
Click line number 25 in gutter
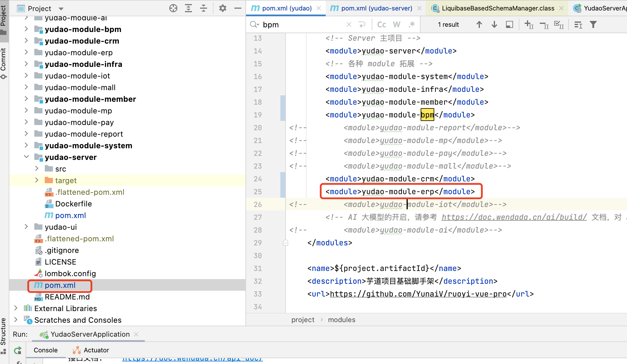pos(258,192)
